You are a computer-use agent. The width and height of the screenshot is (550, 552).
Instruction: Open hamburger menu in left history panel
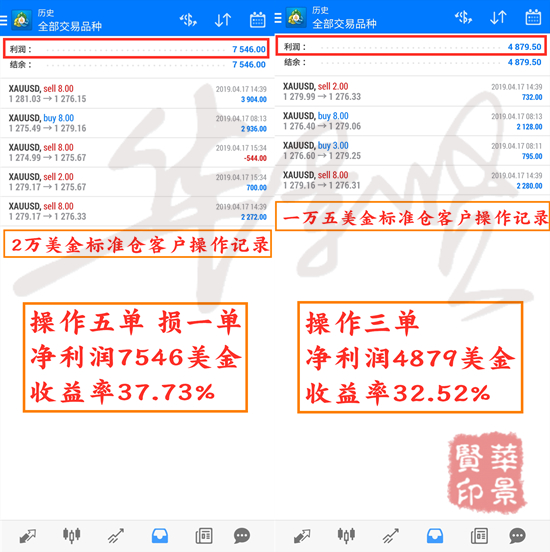pyautogui.click(x=3, y=20)
